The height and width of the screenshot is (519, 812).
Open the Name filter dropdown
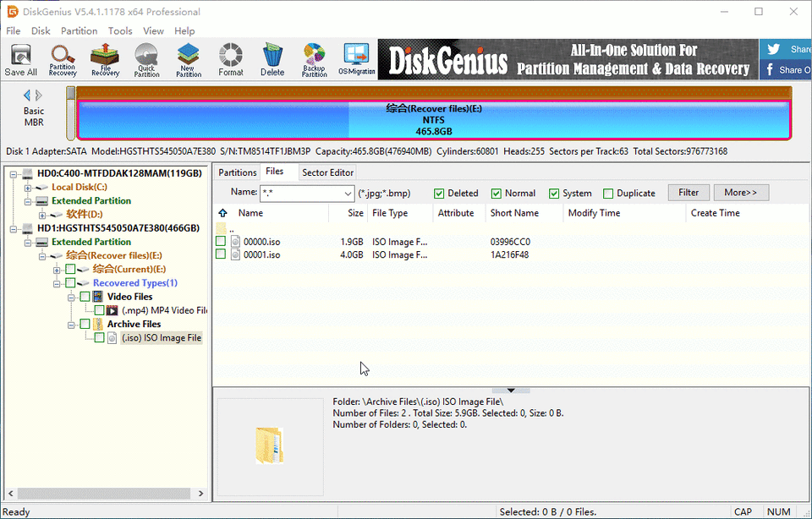click(348, 194)
